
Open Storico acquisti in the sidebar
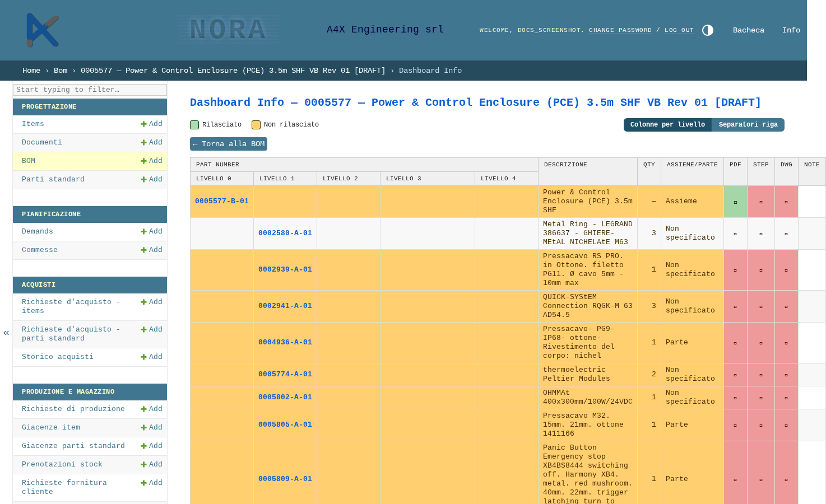pyautogui.click(x=58, y=357)
